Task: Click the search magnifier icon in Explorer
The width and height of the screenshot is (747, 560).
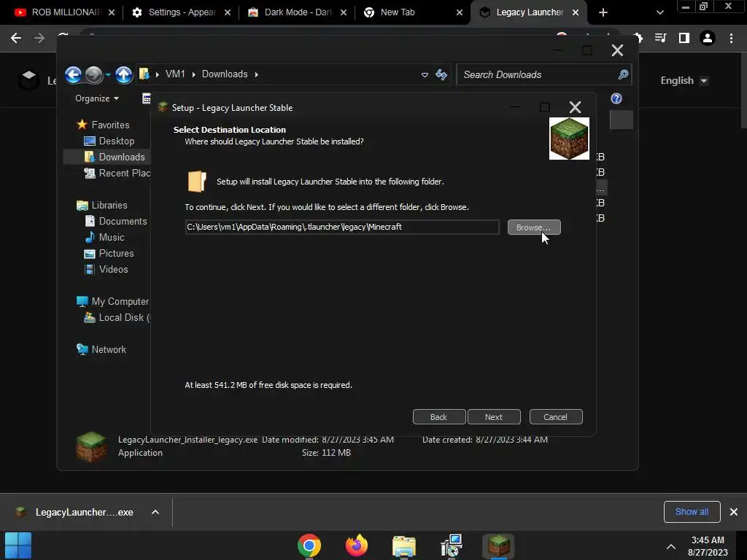Action: tap(623, 74)
